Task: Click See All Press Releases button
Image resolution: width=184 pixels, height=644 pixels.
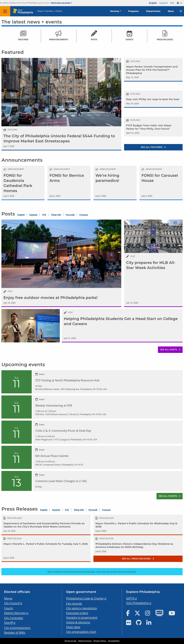Action: 138,558
